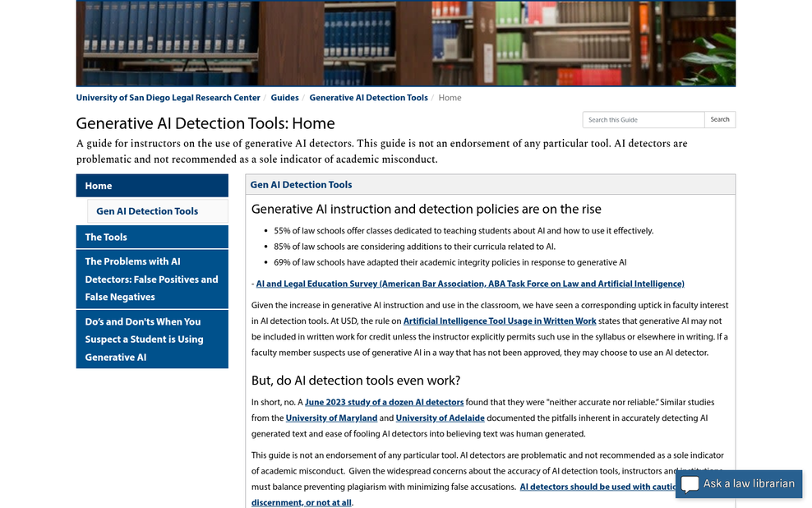Open Do's and Don'ts sidebar page
812x508 pixels.
point(152,339)
